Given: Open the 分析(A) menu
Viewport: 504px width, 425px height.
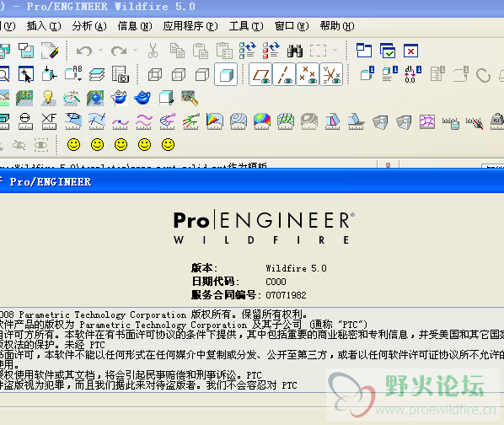Looking at the screenshot, I should tap(89, 26).
